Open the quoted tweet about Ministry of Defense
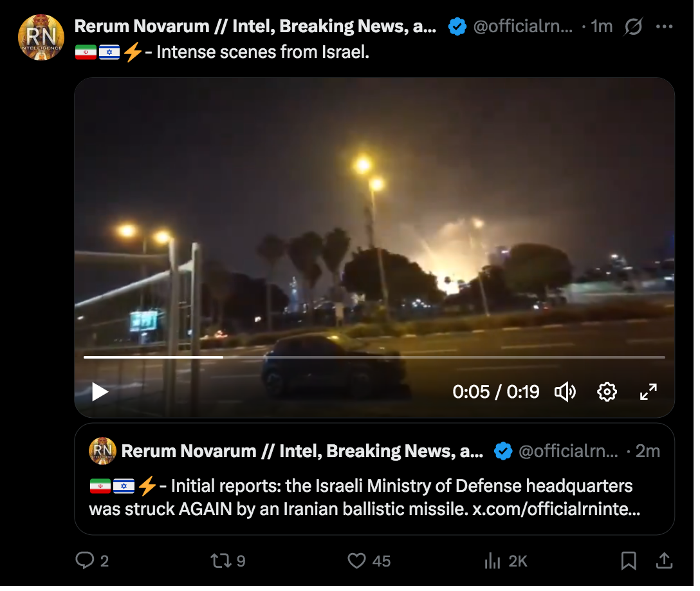The height and width of the screenshot is (591, 700). tap(374, 479)
